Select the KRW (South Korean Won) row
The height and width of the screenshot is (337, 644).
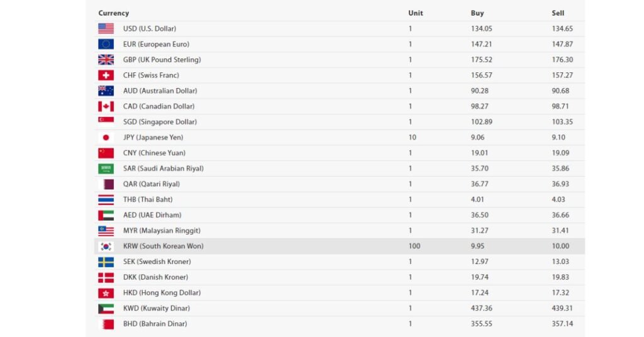(x=339, y=246)
